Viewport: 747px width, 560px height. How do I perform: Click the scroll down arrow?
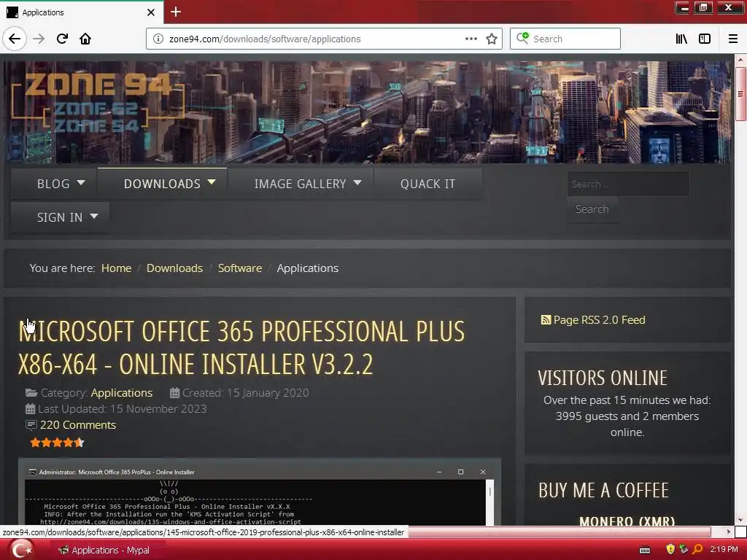[x=740, y=521]
